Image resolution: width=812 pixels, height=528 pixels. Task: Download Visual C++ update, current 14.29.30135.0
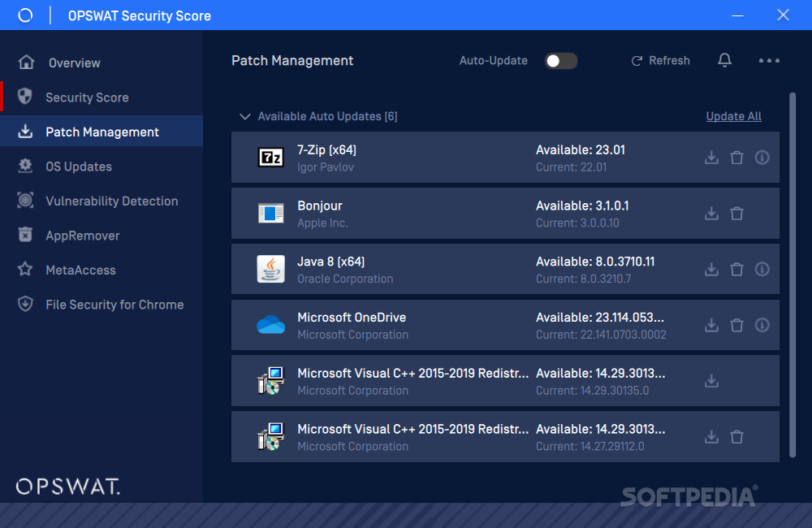pos(711,381)
